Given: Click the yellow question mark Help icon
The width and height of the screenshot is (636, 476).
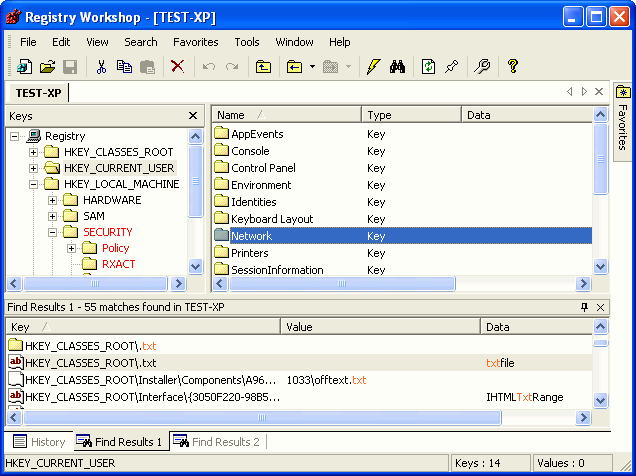Looking at the screenshot, I should (x=513, y=66).
